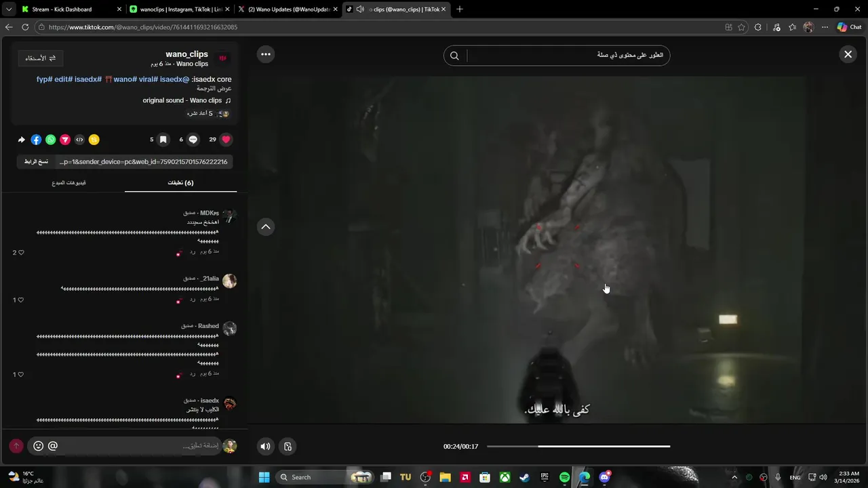Click the browser back button

pyautogui.click(x=9, y=27)
